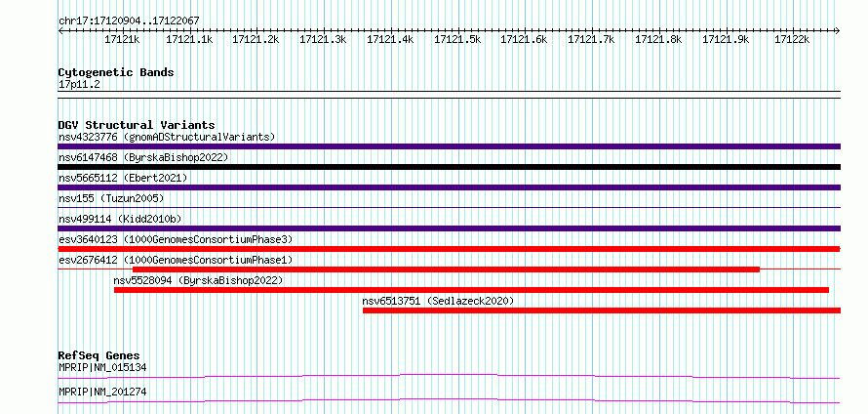Click the purple bar under nsv4323776
The image size is (868, 414).
(x=449, y=146)
